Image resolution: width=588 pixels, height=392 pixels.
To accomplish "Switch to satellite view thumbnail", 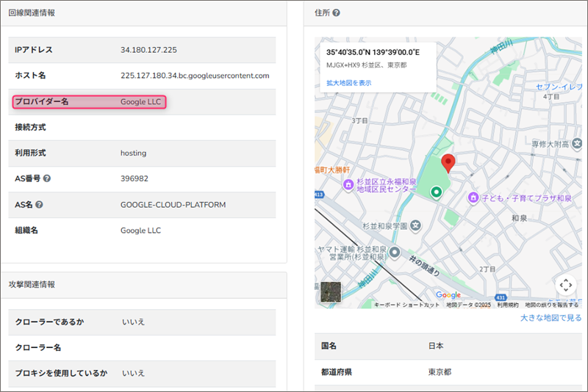I will (331, 292).
